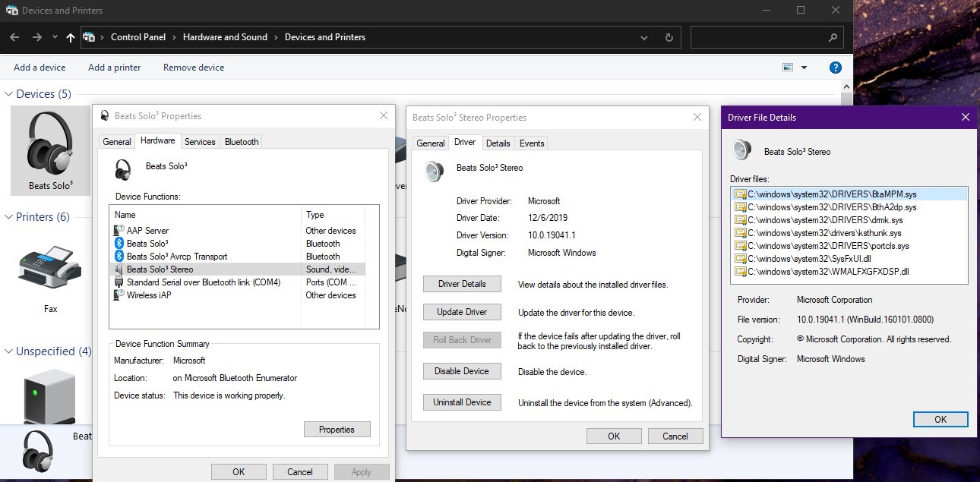The width and height of the screenshot is (980, 482).
Task: Open the recent locations dropdown arrow
Action: [x=55, y=37]
